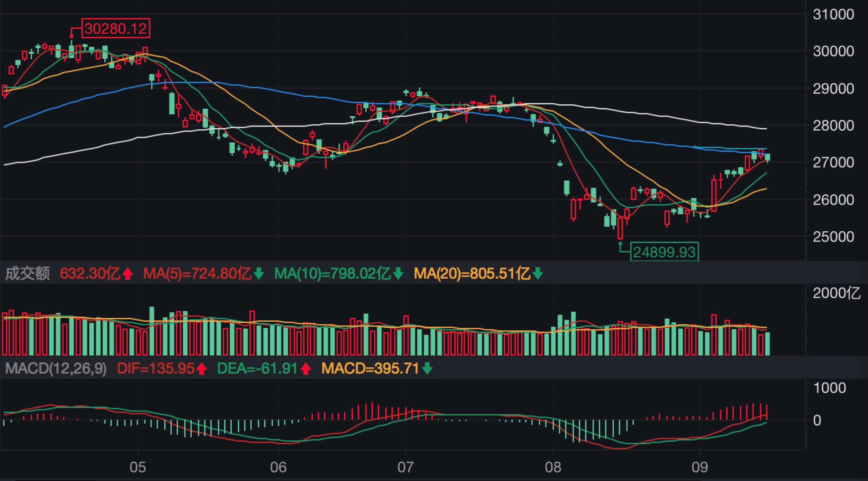Jump to month 05 on the time axis
The width and height of the screenshot is (868, 481).
[x=137, y=467]
